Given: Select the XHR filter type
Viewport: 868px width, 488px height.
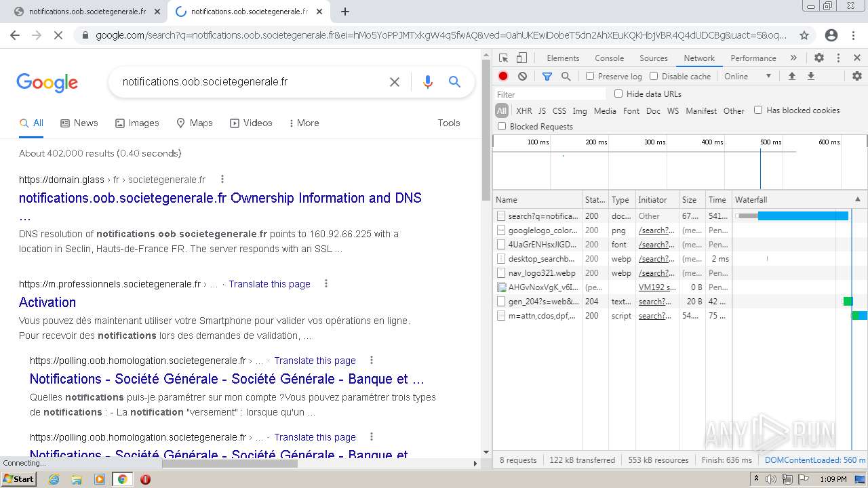Looking at the screenshot, I should [x=524, y=111].
